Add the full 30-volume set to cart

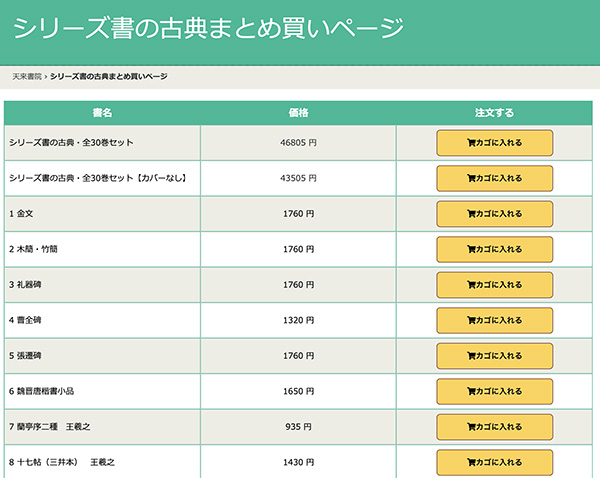point(494,143)
